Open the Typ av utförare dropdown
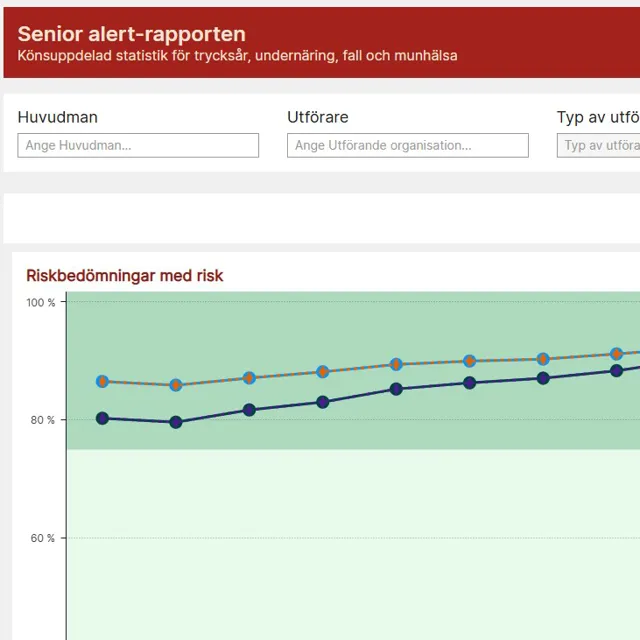Image resolution: width=640 pixels, height=640 pixels. tap(600, 146)
